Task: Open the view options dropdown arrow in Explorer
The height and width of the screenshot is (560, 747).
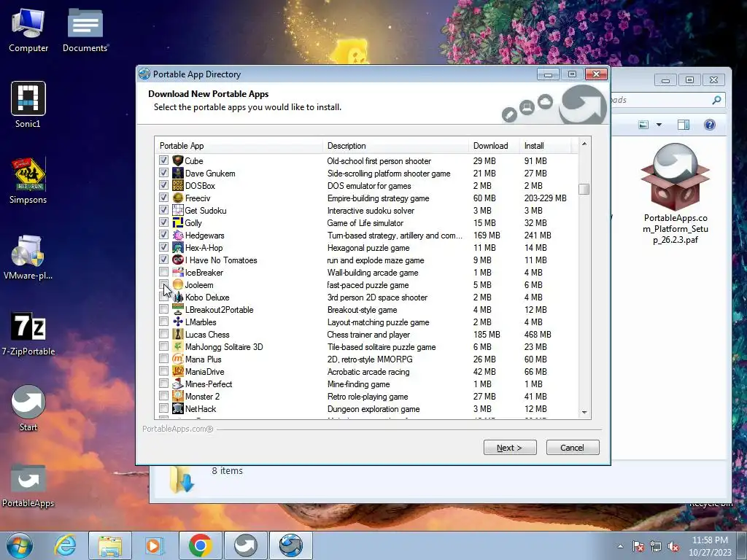Action: click(x=659, y=125)
